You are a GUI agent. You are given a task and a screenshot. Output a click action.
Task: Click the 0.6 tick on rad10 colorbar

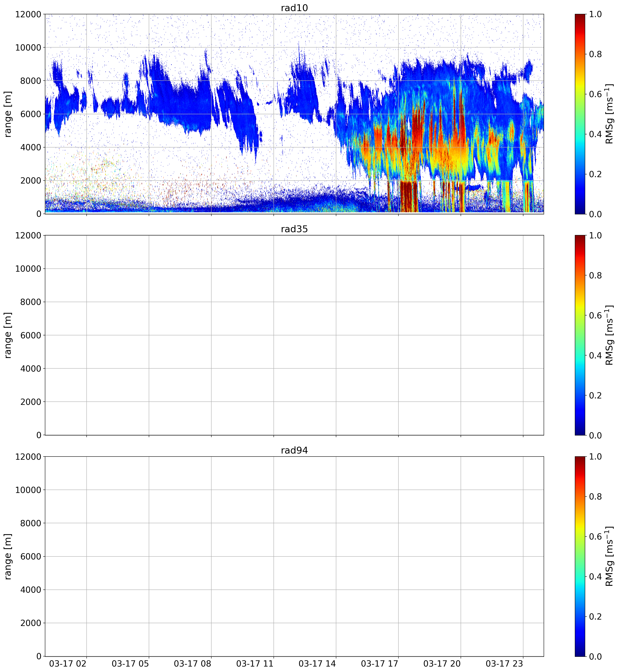(x=595, y=94)
